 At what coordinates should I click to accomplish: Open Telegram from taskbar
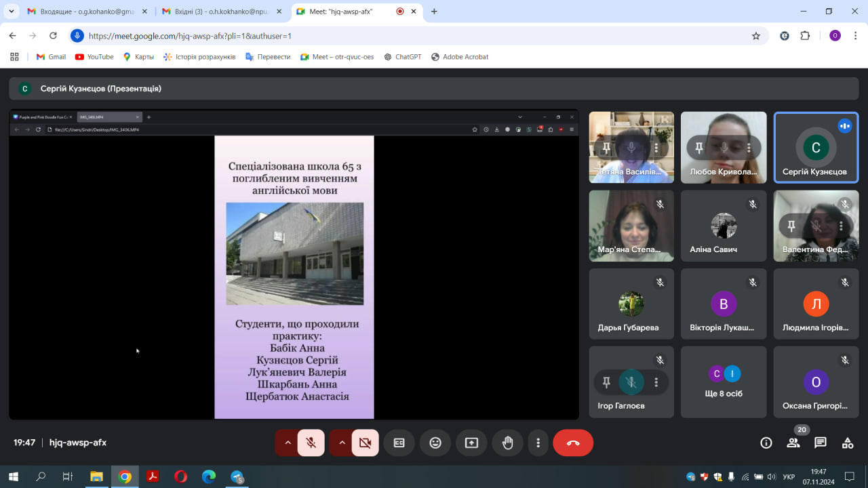tap(237, 476)
